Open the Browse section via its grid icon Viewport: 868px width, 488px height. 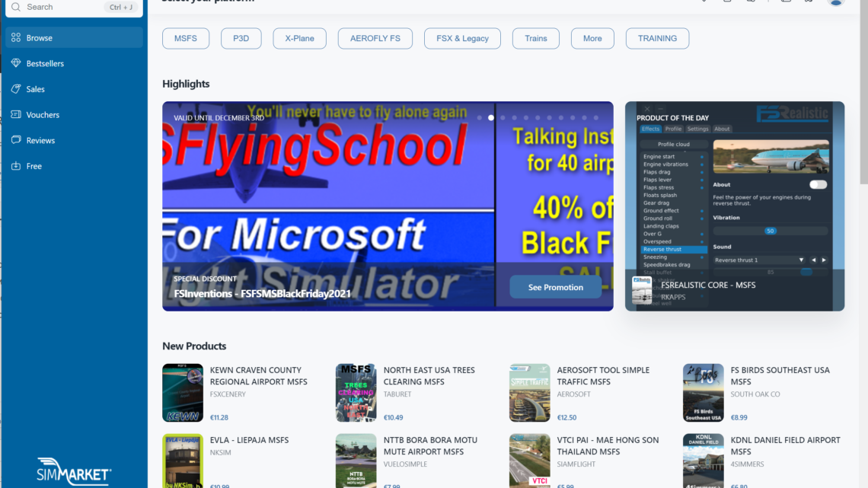point(16,37)
